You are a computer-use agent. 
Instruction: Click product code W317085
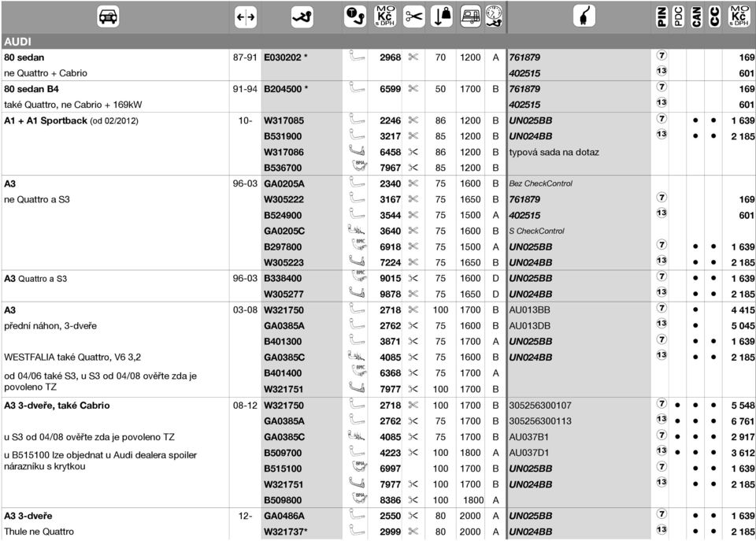tap(284, 120)
